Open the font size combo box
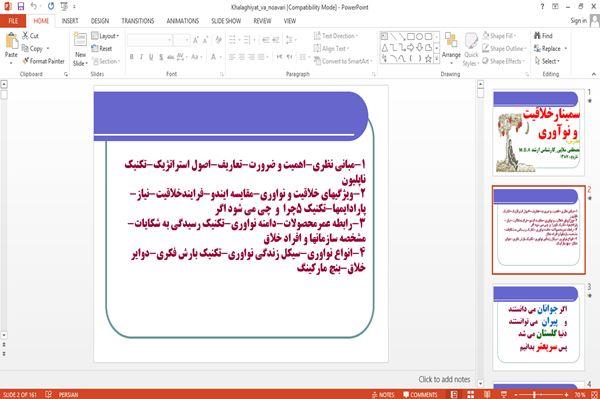 click(x=181, y=40)
